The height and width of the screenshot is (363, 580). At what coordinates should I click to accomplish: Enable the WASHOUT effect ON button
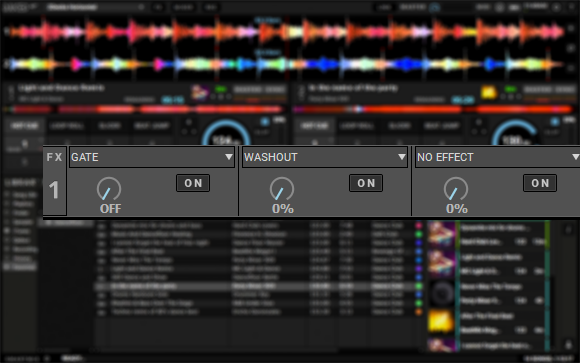[x=366, y=183]
